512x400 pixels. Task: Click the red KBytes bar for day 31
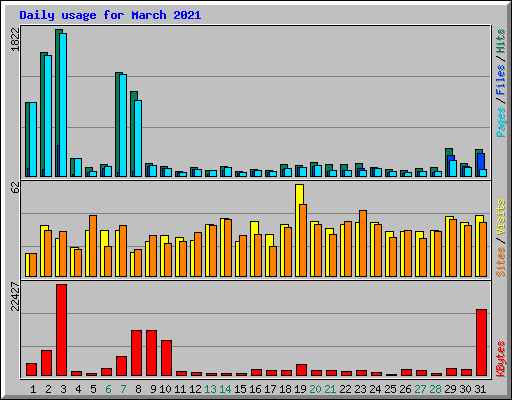point(482,343)
